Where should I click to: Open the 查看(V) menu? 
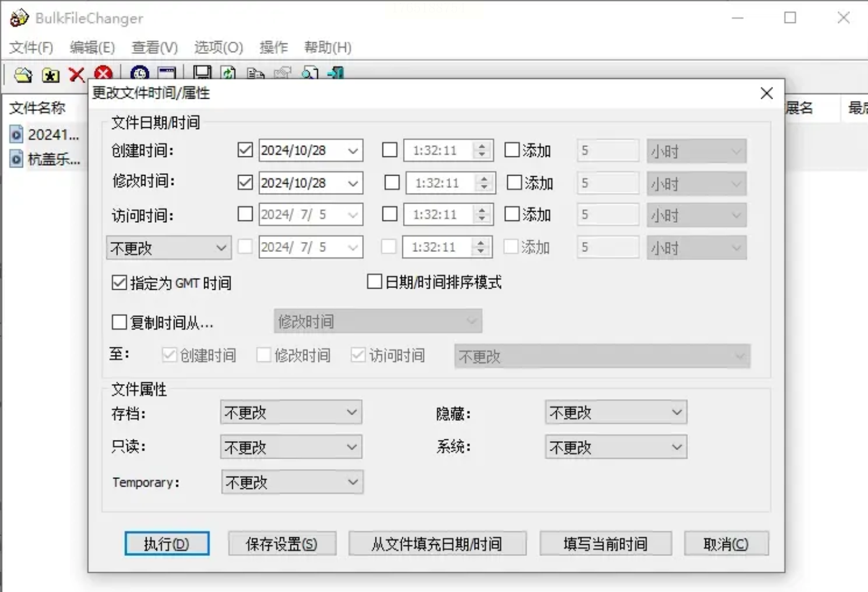click(155, 47)
